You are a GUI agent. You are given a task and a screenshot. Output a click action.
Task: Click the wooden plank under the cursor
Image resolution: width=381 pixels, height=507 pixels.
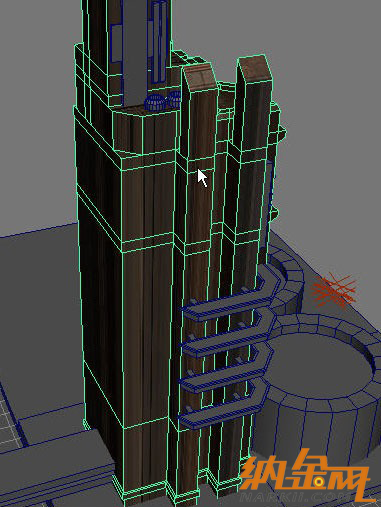199,187
